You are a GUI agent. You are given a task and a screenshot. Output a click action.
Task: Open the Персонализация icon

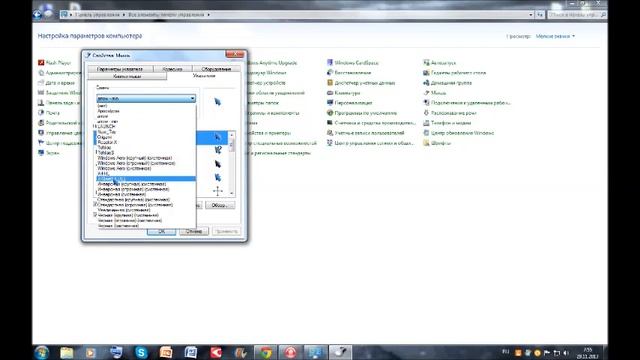pos(349,103)
